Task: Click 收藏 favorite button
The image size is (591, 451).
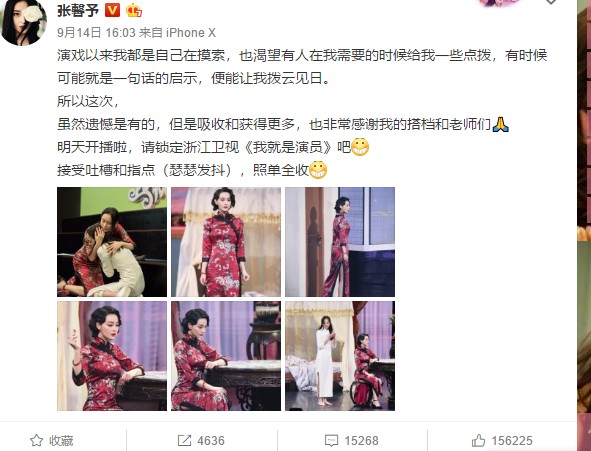Action: (x=52, y=440)
